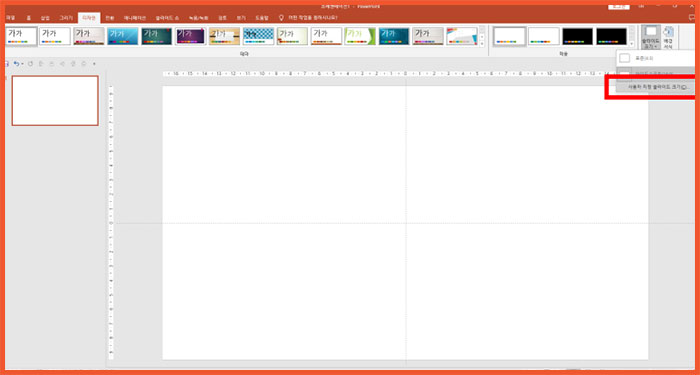The width and height of the screenshot is (700, 375).
Task: Open the 슬라이드 쇼 (Slide Show) tab
Action: 167,18
